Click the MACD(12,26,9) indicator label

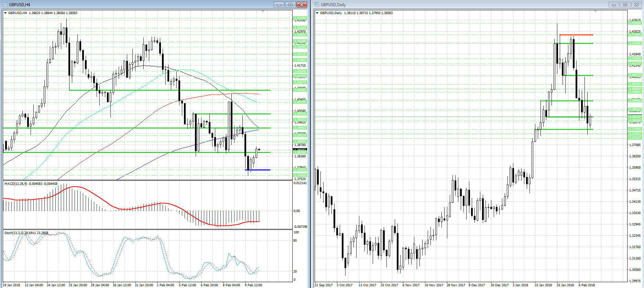point(31,184)
